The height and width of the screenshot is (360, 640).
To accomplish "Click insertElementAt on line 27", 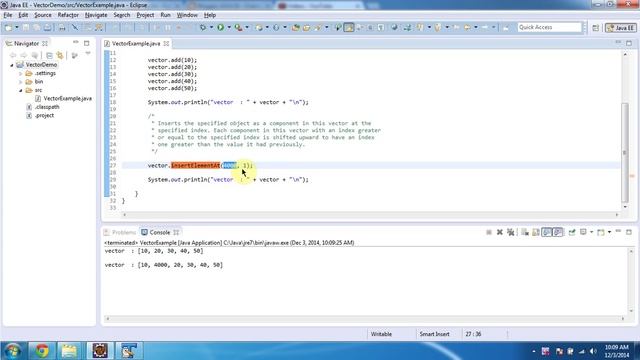I will (196, 165).
